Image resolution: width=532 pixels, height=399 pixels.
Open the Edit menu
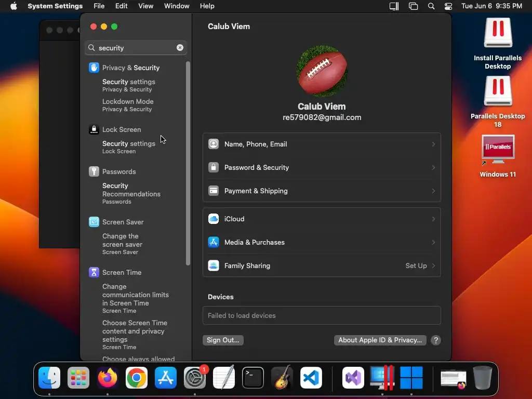pos(121,6)
